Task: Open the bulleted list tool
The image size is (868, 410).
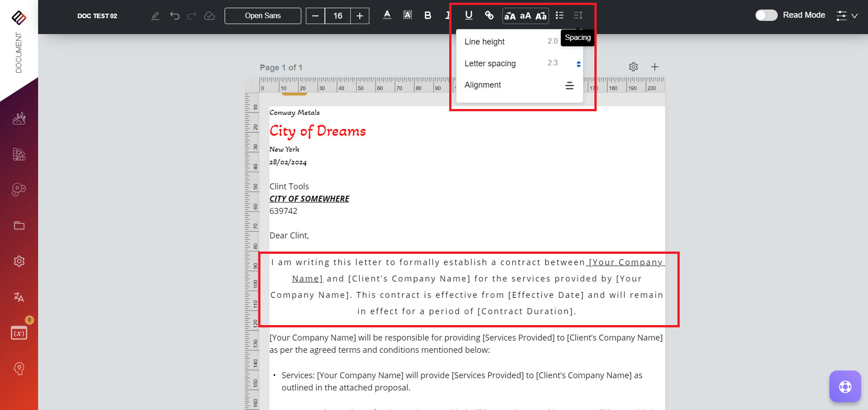Action: [559, 15]
